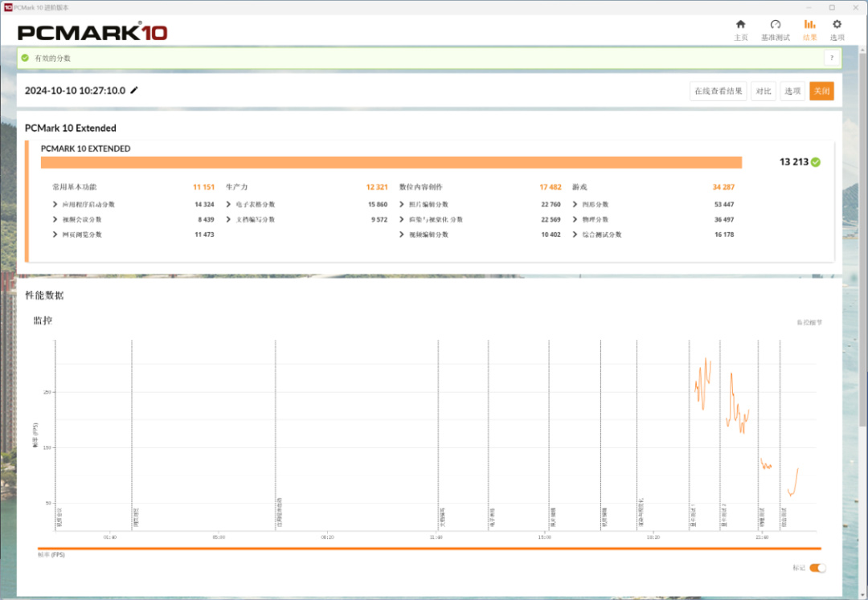Click the compare (对比) button
Viewport: 868px width, 600px height.
[x=764, y=92]
